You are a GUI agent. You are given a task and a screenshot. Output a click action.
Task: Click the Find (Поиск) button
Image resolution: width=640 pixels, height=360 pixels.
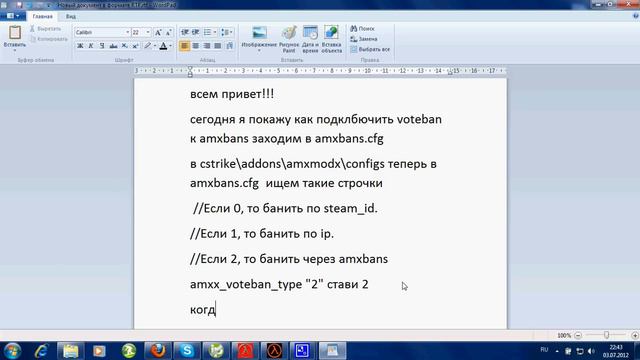(x=362, y=29)
